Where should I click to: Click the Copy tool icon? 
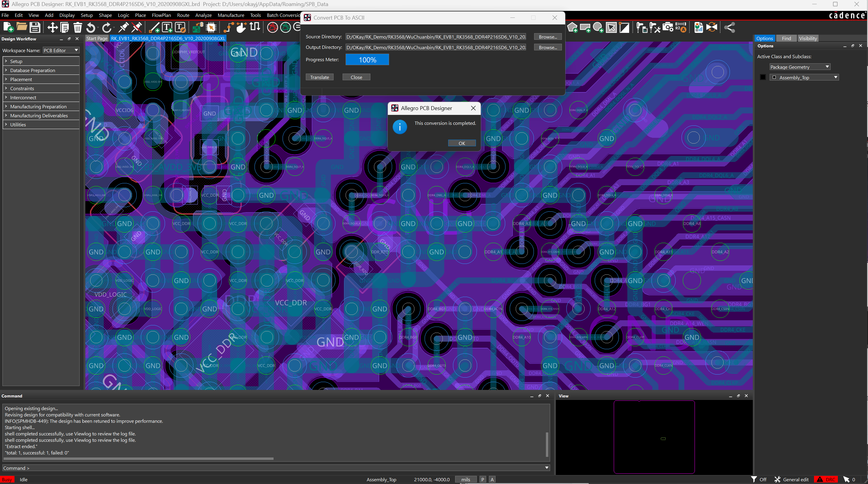65,27
